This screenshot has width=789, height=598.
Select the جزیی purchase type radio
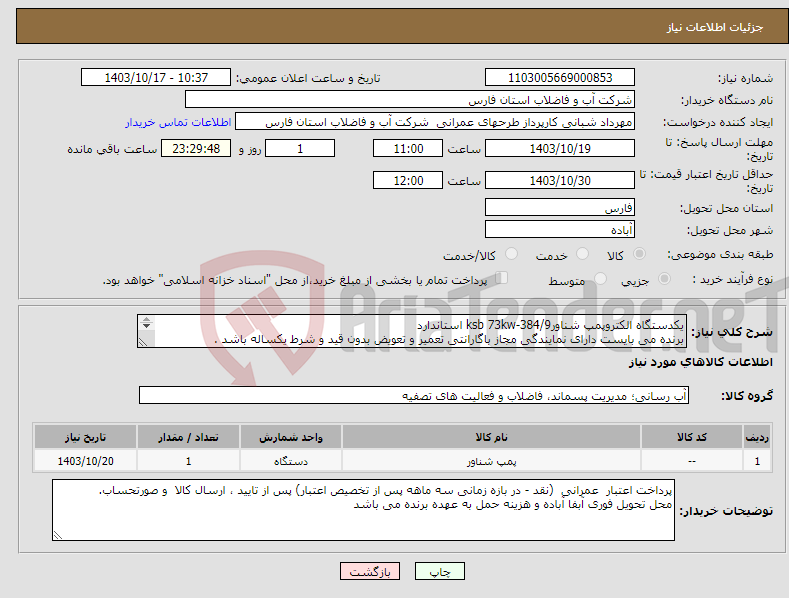(x=664, y=278)
